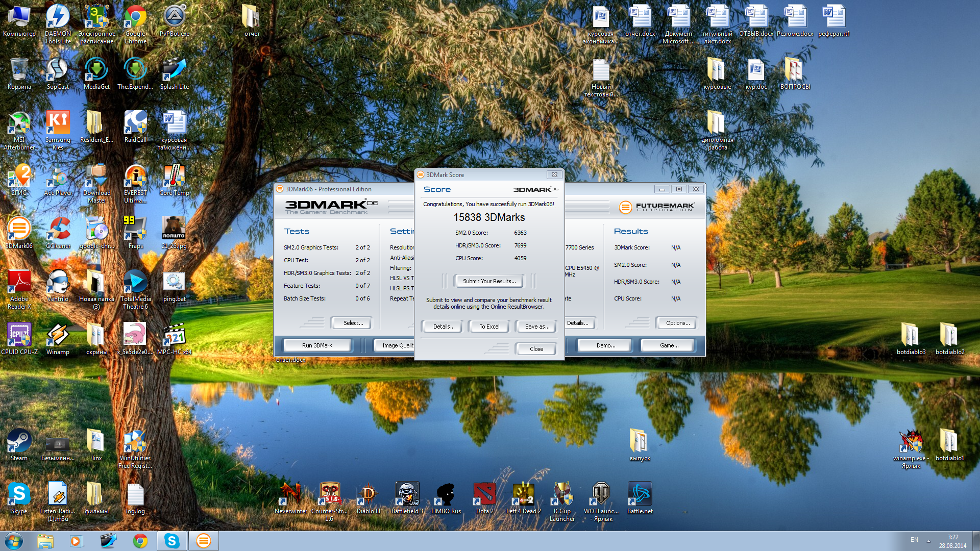Open the Battle.net desktop shortcut
Viewport: 980px width, 551px height.
tap(640, 494)
